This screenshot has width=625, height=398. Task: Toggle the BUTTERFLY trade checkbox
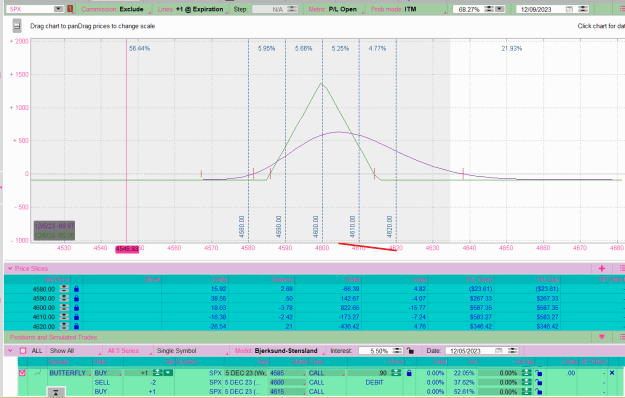pos(22,373)
